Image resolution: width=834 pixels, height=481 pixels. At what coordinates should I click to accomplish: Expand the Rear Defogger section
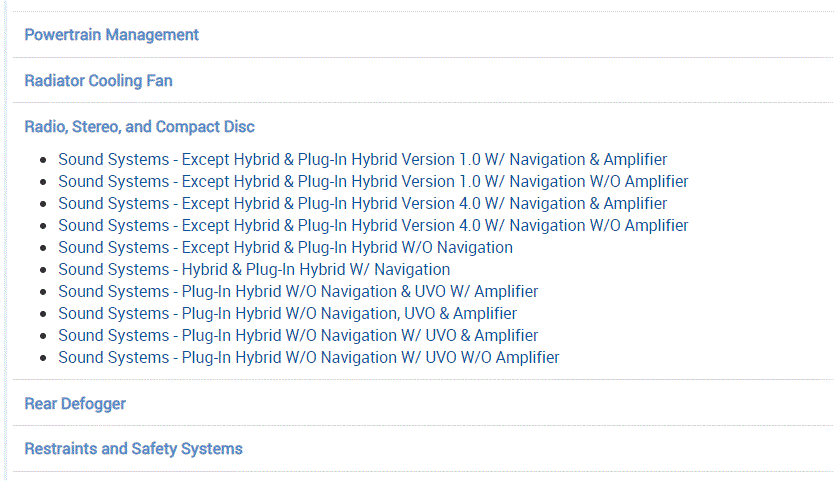[x=75, y=404]
